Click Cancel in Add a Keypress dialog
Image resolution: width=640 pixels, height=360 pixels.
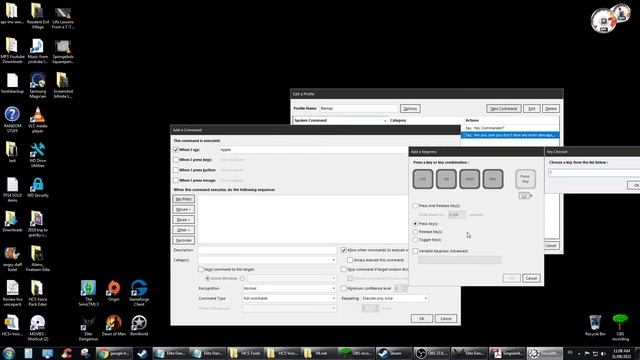pyautogui.click(x=531, y=278)
